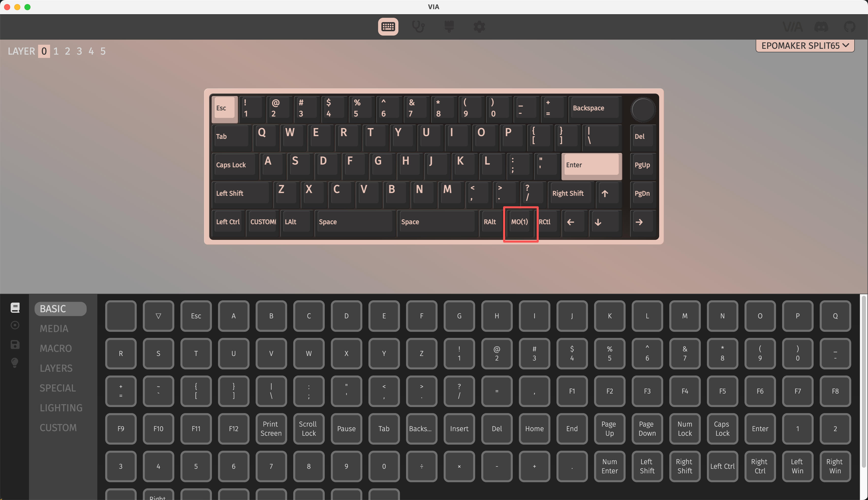Image resolution: width=868 pixels, height=500 pixels.
Task: Open the LAYERS keycode category
Action: [56, 368]
